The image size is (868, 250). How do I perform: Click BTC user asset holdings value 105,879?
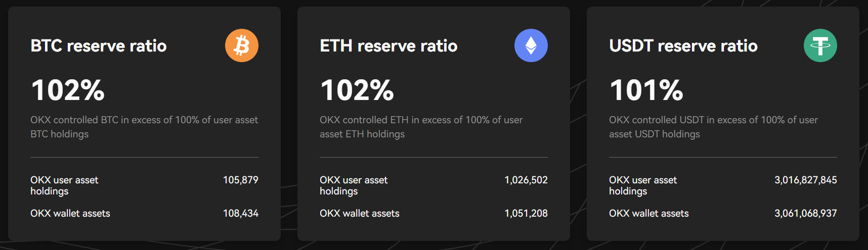coord(241,180)
